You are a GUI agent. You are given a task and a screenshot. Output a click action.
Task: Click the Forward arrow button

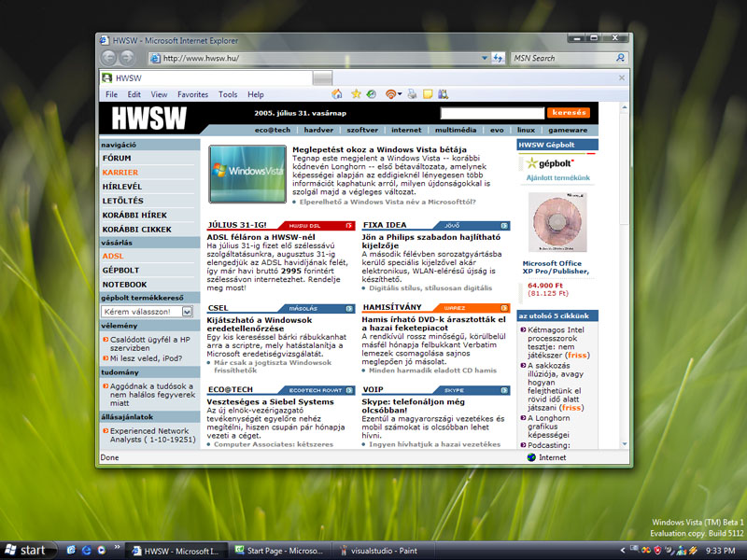click(x=127, y=58)
